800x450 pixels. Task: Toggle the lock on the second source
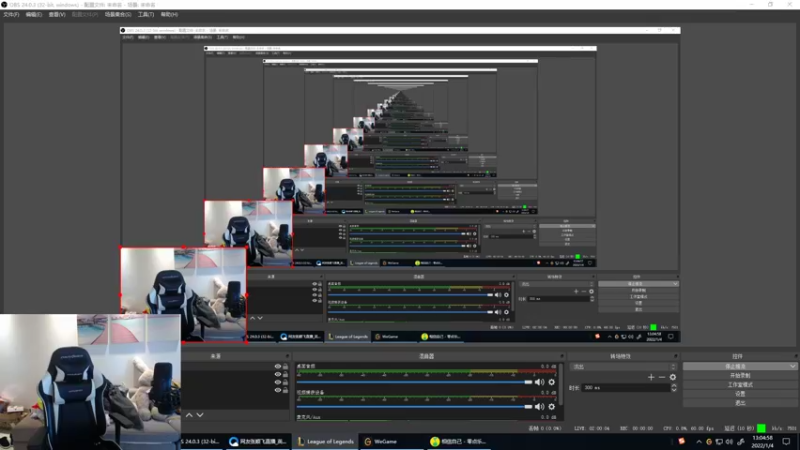(286, 374)
